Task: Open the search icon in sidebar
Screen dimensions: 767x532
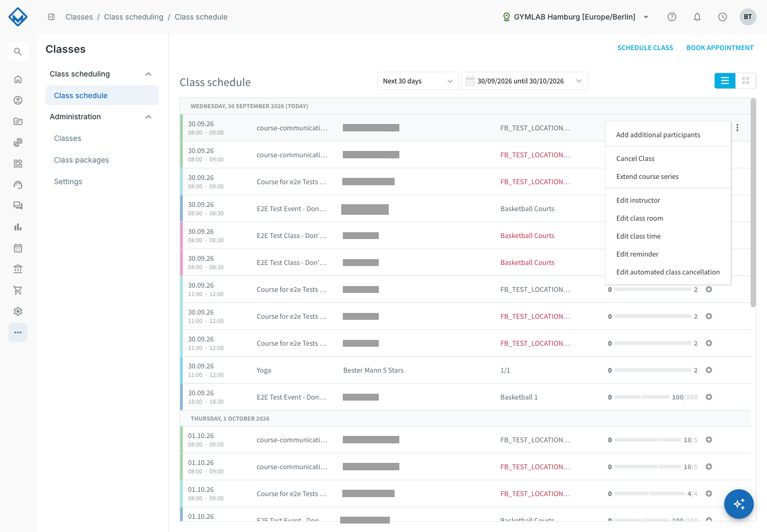Action: pos(18,52)
